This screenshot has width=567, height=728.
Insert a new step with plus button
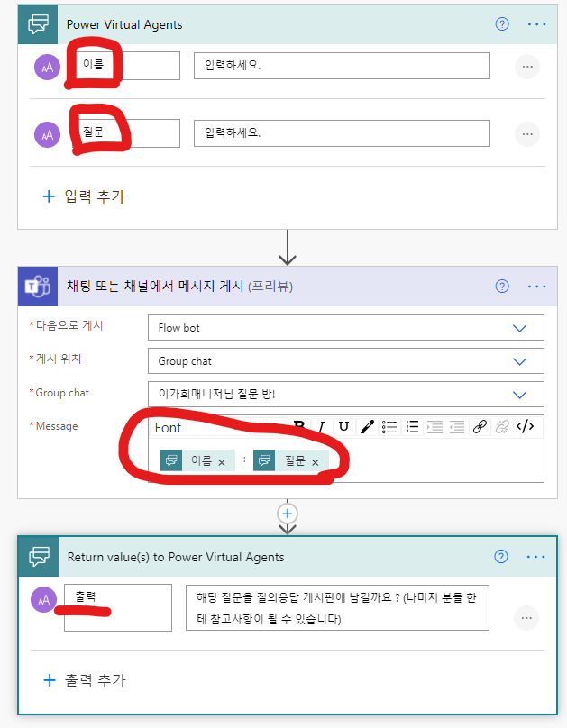point(287,514)
